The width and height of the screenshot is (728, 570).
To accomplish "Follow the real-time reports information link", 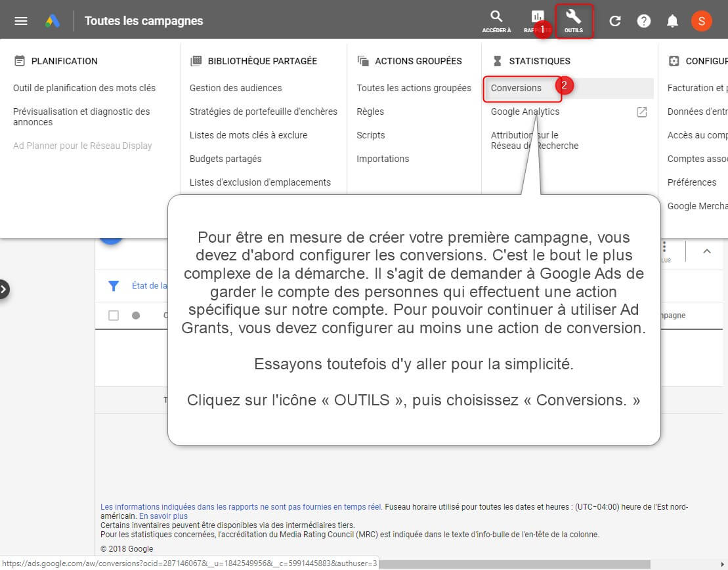I will [x=242, y=507].
